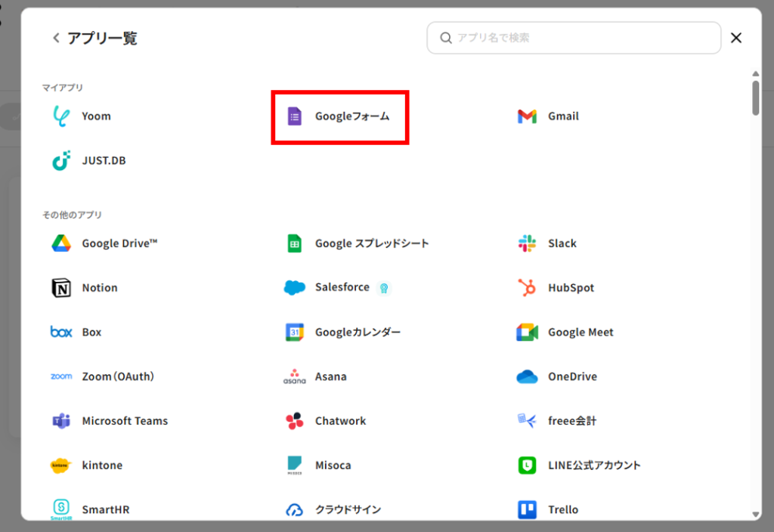This screenshot has width=774, height=532.
Task: Choose Googleカレンダー from the app list
Action: [357, 332]
